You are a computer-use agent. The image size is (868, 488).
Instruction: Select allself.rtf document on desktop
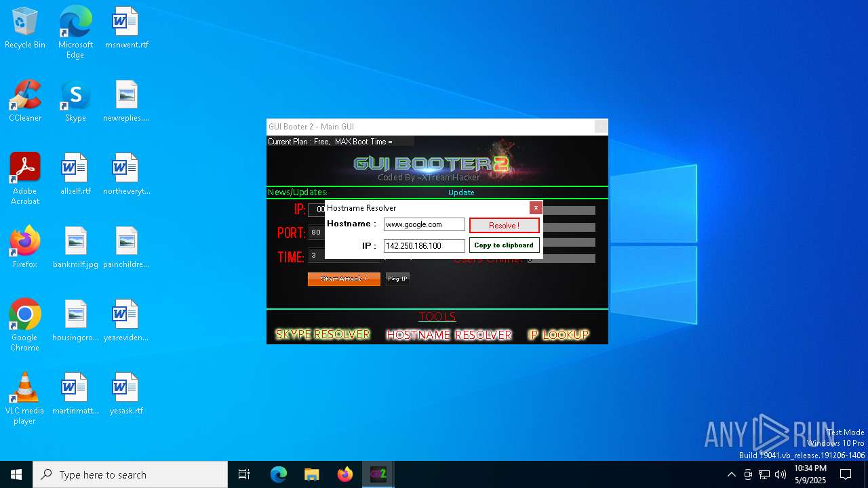coord(75,174)
